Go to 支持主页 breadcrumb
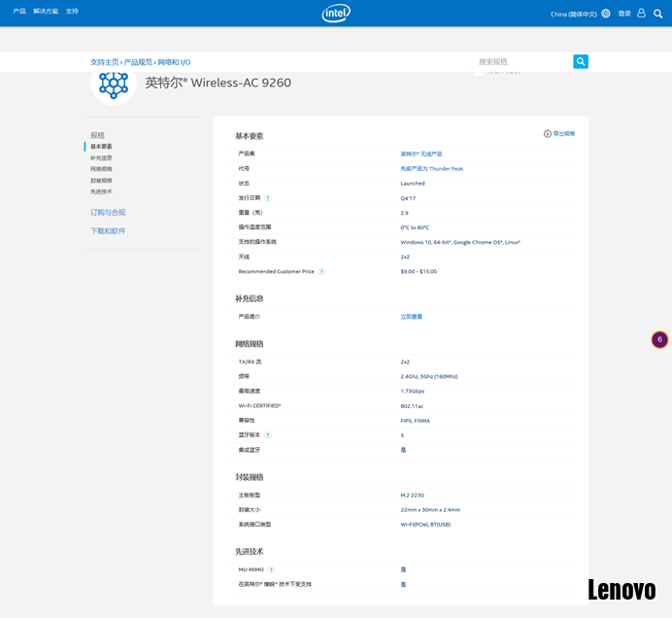This screenshot has width=672, height=618. pos(105,62)
